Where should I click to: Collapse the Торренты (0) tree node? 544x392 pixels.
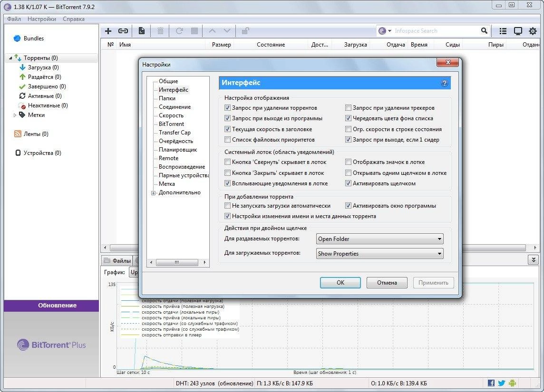coord(10,58)
